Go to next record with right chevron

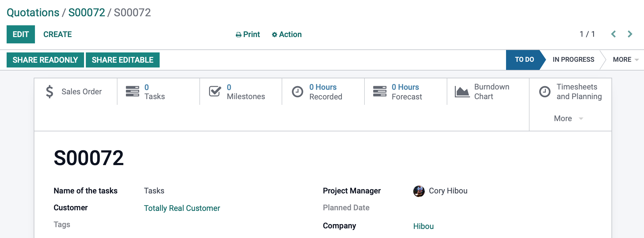630,34
